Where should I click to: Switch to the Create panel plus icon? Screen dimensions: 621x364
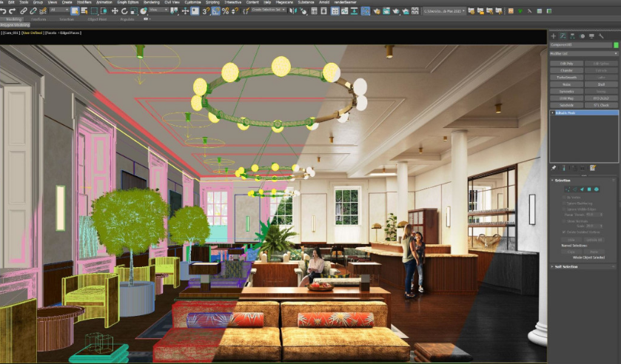click(554, 36)
